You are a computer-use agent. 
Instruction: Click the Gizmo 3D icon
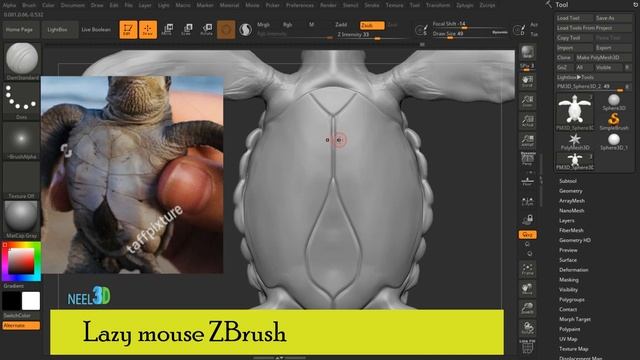coord(226,29)
